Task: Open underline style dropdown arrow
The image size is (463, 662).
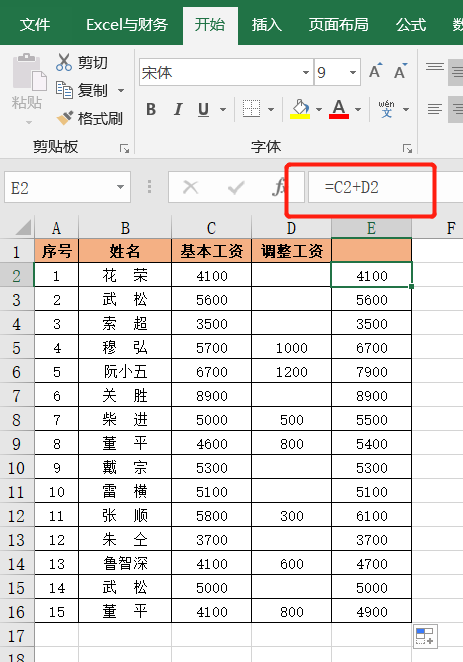Action: click(223, 109)
